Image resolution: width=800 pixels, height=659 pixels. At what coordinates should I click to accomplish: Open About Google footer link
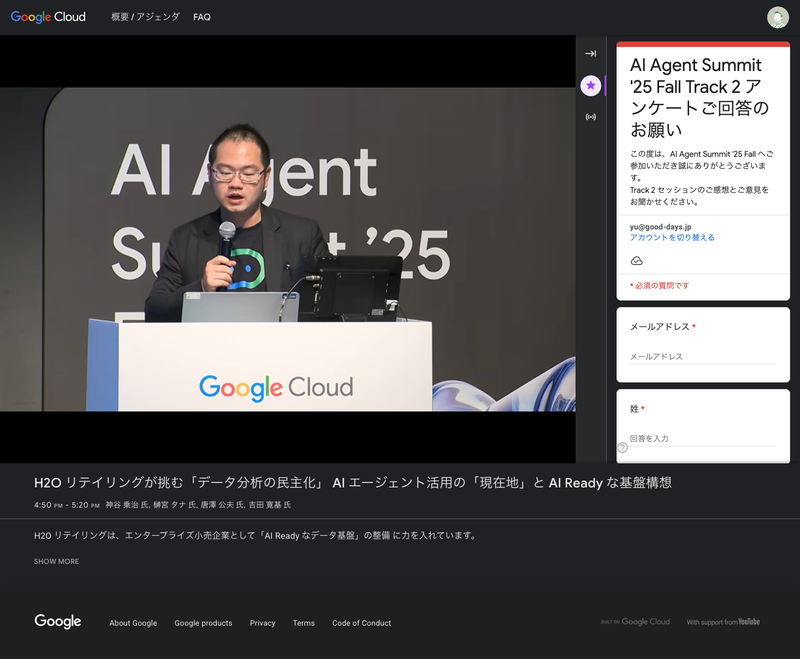(133, 623)
